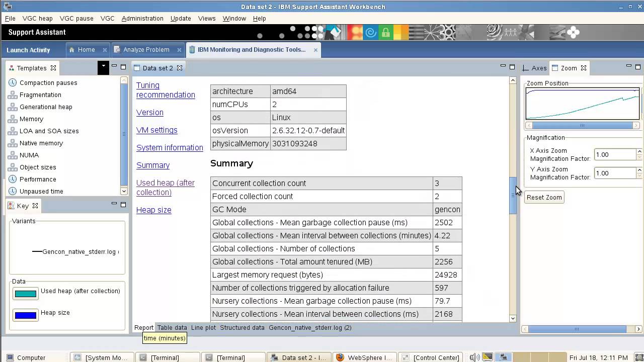This screenshot has height=362, width=644.
Task: Follow the VM settings link
Action: pos(157,130)
